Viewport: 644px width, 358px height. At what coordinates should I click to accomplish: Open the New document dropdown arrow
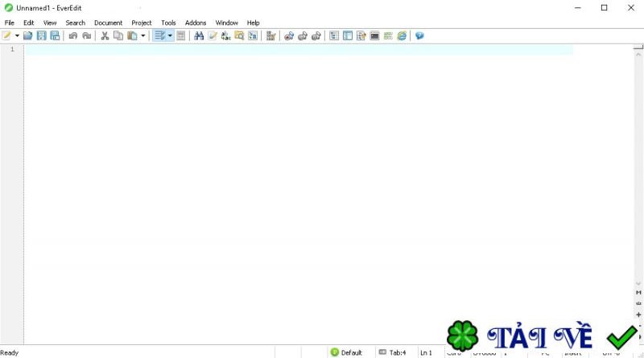pos(17,35)
